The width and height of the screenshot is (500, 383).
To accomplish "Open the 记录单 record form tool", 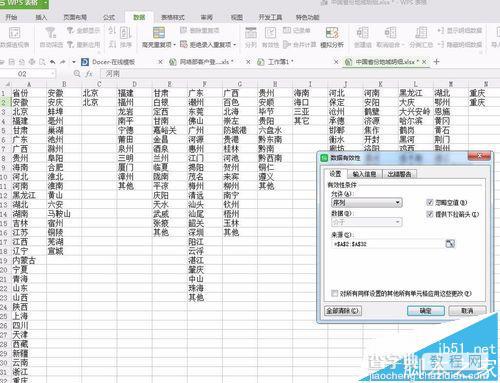I will (x=296, y=31).
